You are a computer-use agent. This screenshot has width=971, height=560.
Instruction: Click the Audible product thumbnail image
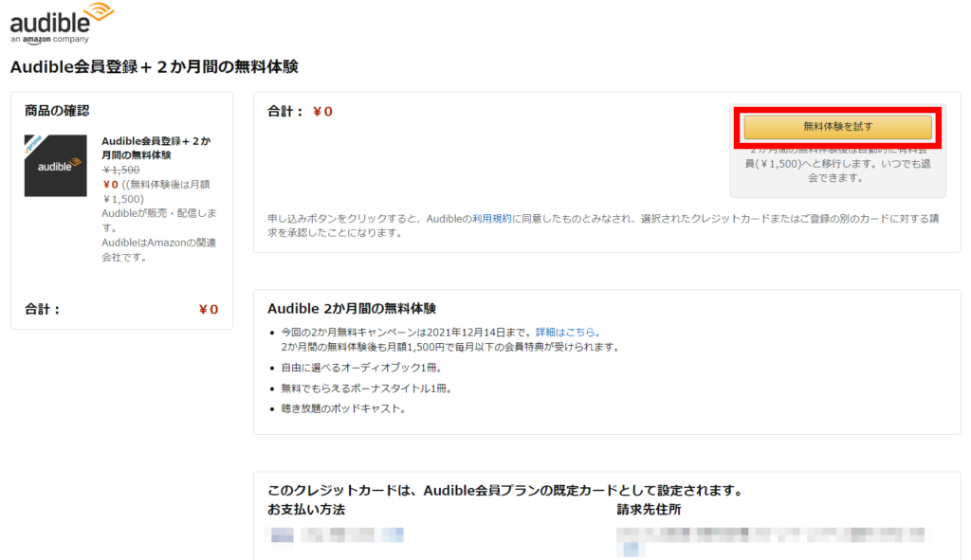(x=55, y=166)
